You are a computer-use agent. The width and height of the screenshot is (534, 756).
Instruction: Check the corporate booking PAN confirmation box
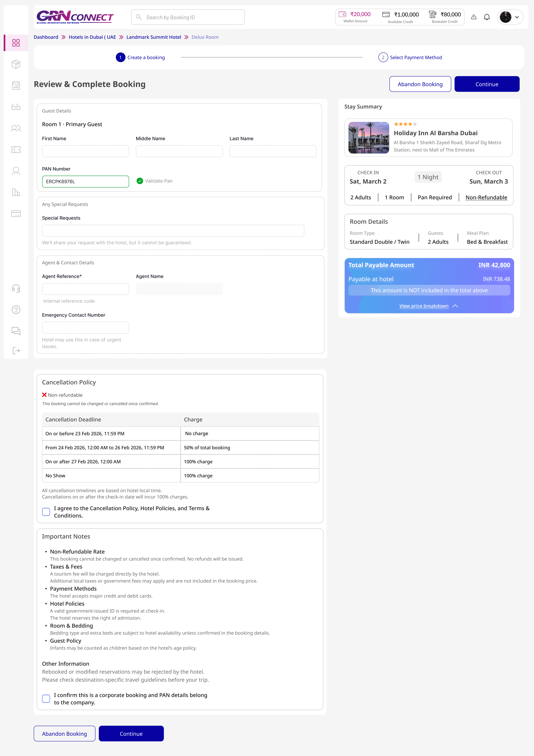pos(46,698)
